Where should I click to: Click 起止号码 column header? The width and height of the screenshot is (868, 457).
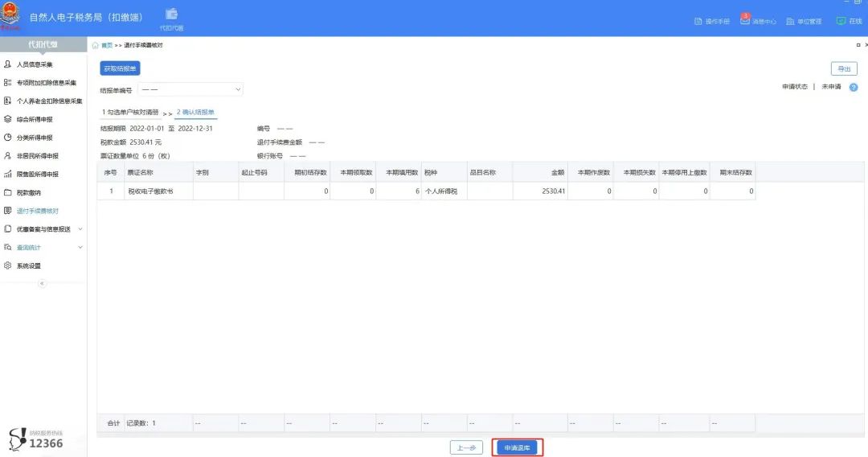point(261,172)
